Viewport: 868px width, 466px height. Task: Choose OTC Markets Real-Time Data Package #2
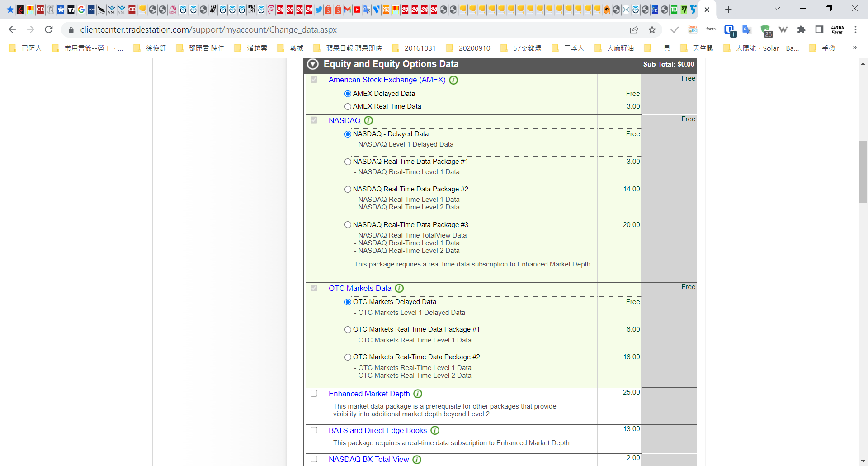point(348,357)
